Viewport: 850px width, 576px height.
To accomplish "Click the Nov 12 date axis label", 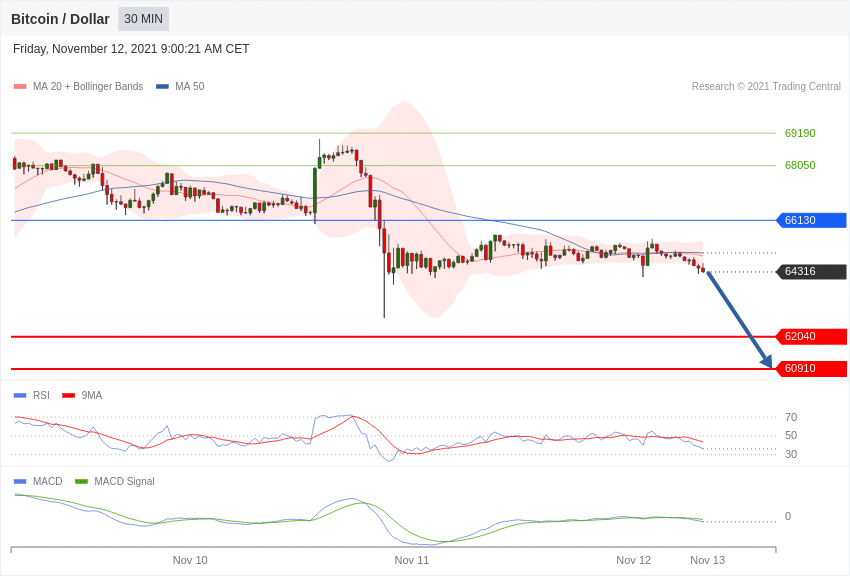I will 633,560.
